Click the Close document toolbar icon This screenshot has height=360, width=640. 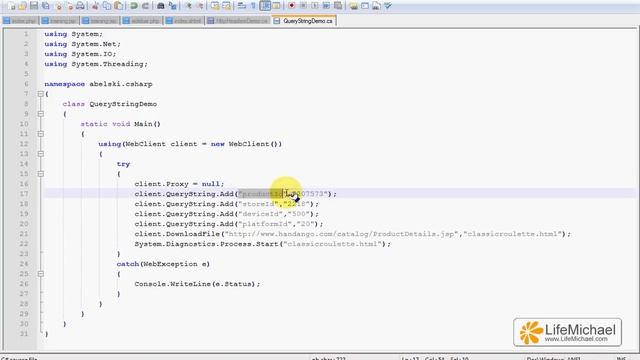59,6
